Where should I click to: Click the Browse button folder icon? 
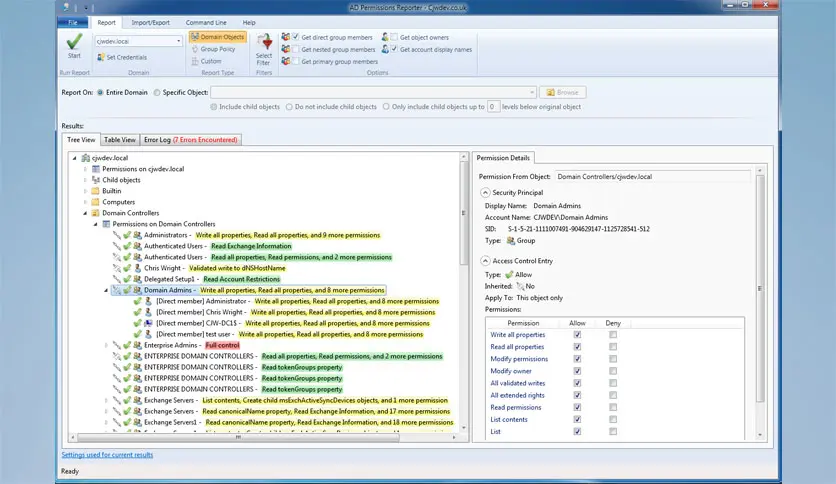click(551, 92)
